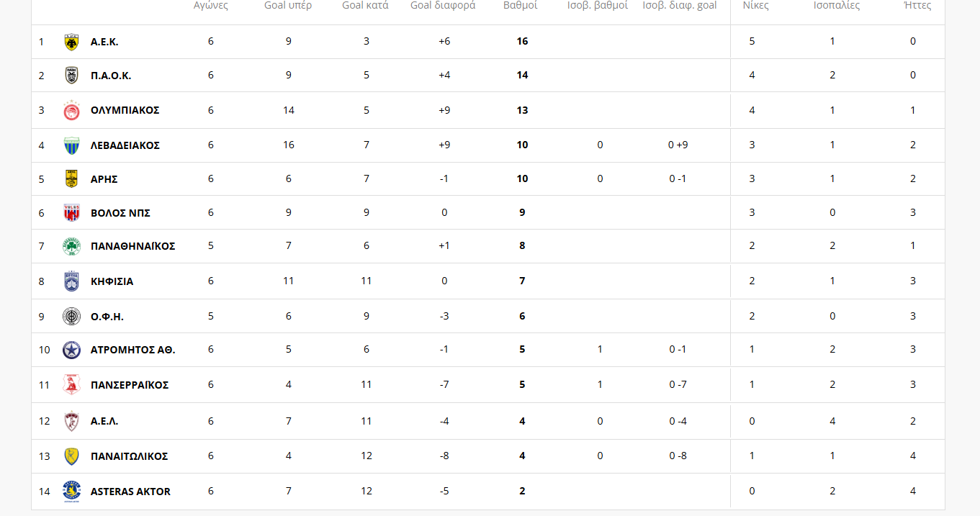Select the Levadiakos green-blue crest
Viewport: 980px width, 516px height.
[71, 145]
